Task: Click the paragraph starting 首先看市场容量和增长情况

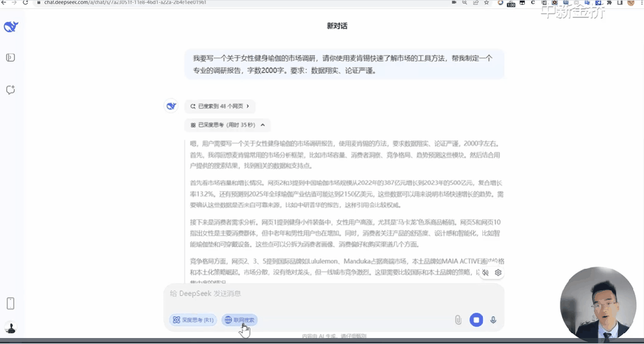Action: pyautogui.click(x=347, y=194)
